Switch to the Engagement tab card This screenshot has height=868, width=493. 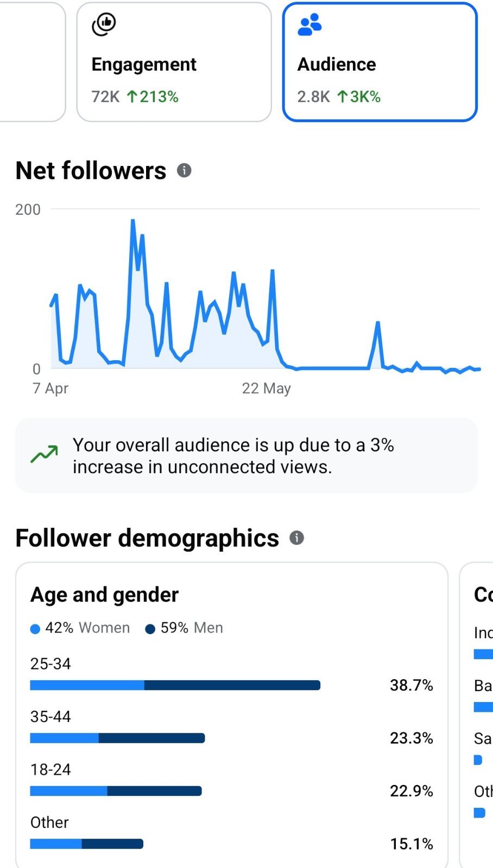(174, 62)
